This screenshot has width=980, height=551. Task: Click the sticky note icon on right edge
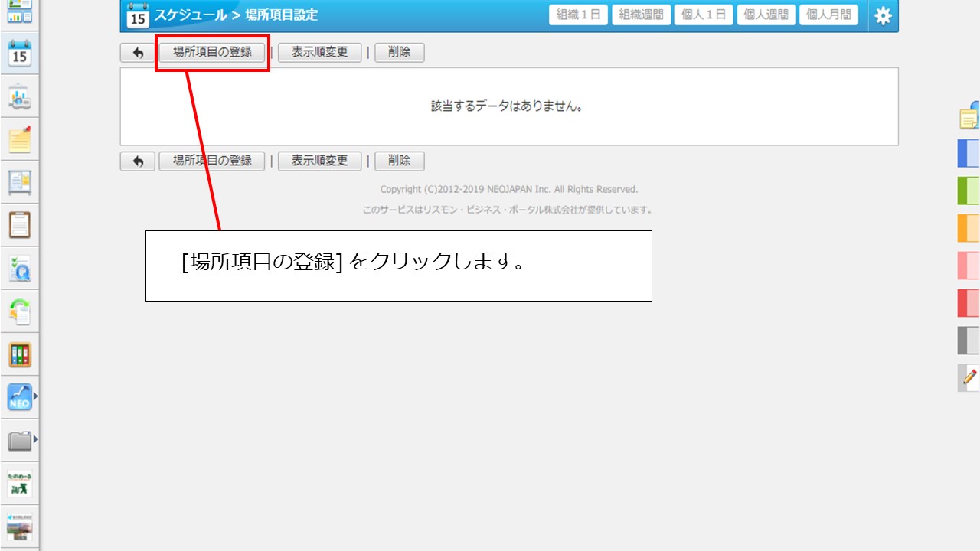point(969,117)
